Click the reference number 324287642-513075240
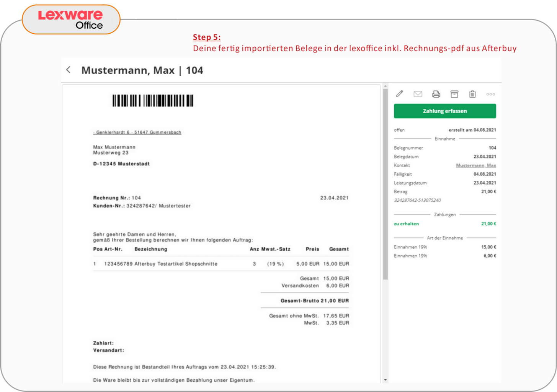The image size is (557, 392). (417, 200)
